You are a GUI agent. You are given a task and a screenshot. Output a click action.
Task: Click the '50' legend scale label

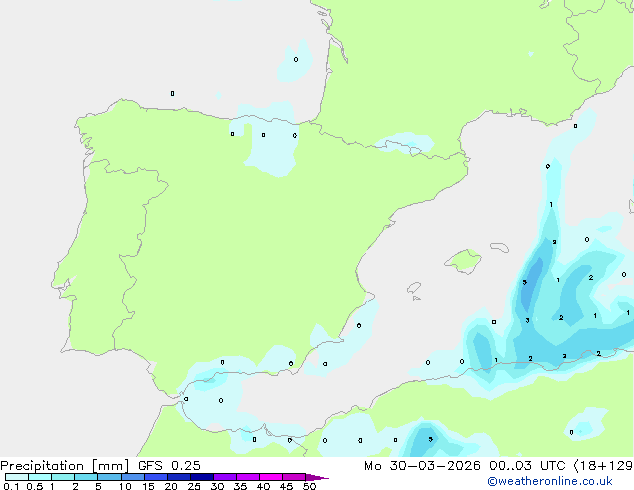pos(309,486)
